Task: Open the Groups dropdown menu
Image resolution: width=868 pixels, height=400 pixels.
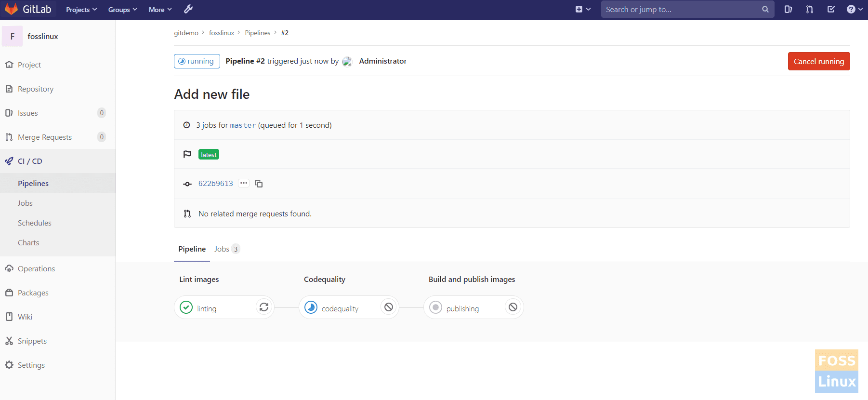Action: (x=122, y=10)
